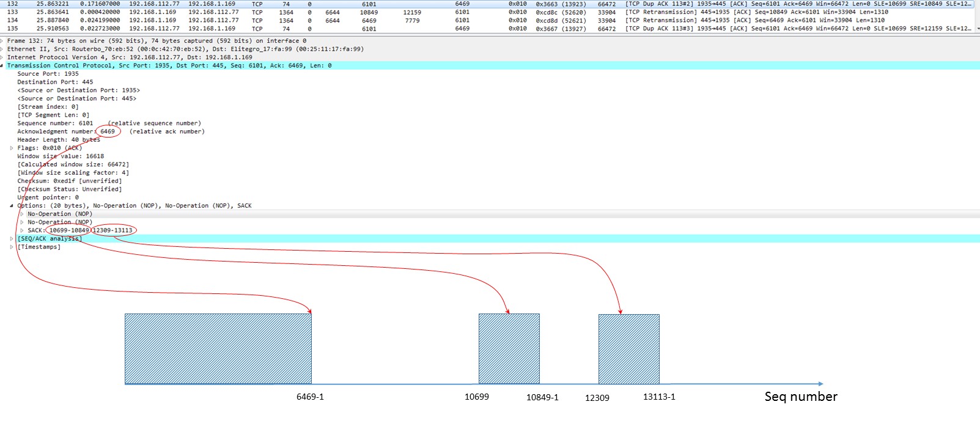Select the Window size value: 16618 line
Screen dimensions: 980x440
61,156
